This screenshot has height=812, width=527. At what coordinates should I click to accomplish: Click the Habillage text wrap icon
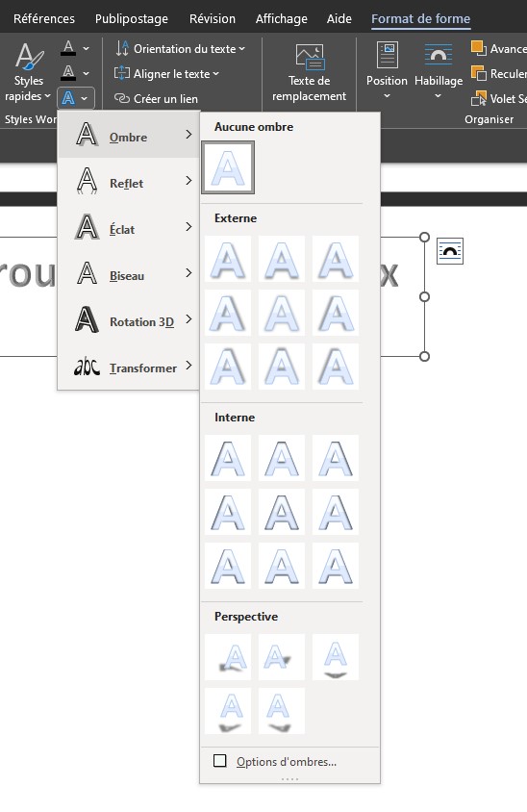438,56
